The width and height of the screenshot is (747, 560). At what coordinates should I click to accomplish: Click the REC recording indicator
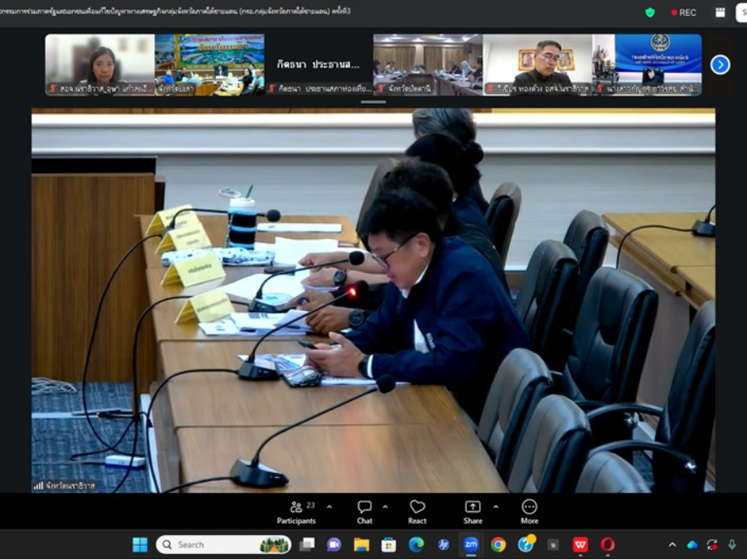[x=684, y=12]
